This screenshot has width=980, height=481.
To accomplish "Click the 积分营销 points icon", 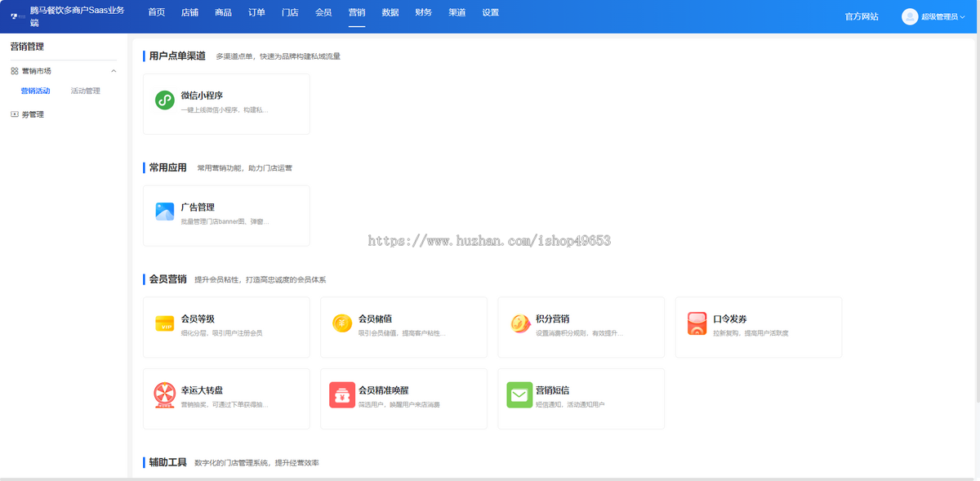I will [x=519, y=324].
